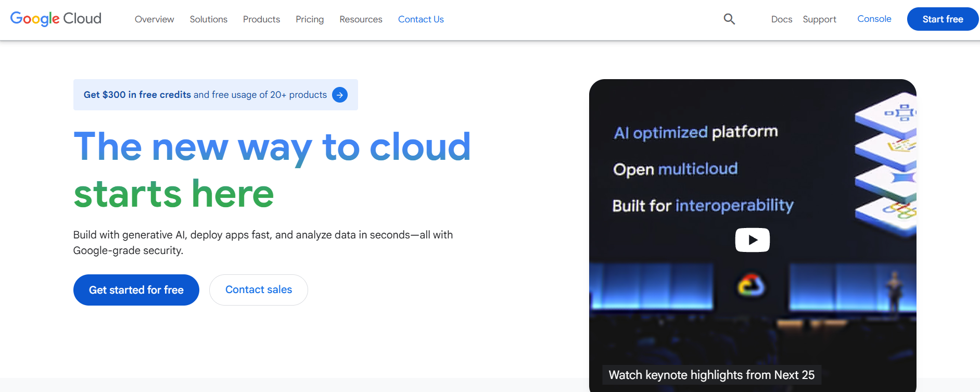This screenshot has height=392, width=980.
Task: Open the Products menu
Action: (261, 19)
